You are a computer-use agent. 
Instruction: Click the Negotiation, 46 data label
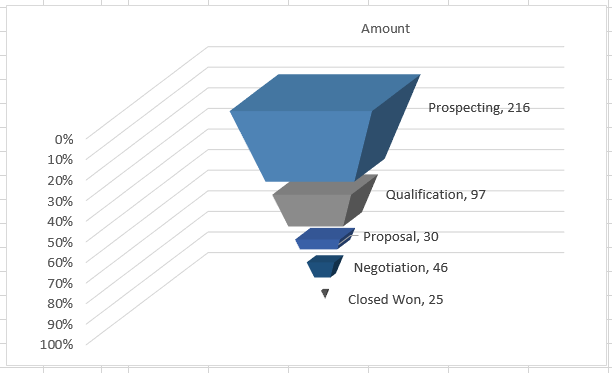pyautogui.click(x=400, y=268)
